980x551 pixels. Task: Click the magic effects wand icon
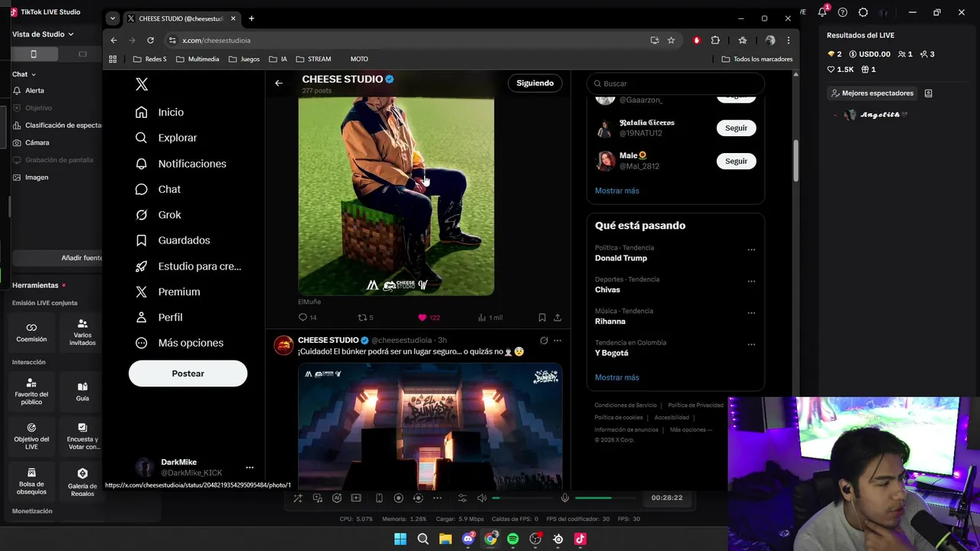(298, 498)
